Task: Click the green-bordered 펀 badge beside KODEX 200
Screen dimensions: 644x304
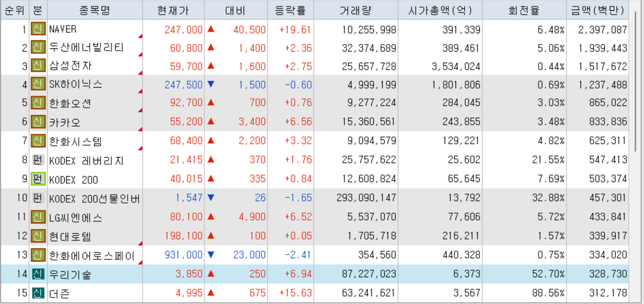Action: [38, 179]
